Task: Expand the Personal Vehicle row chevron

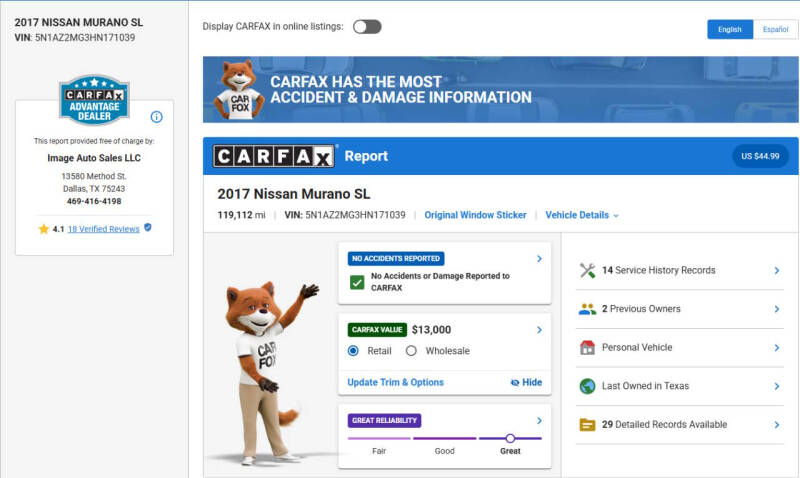Action: [x=777, y=347]
